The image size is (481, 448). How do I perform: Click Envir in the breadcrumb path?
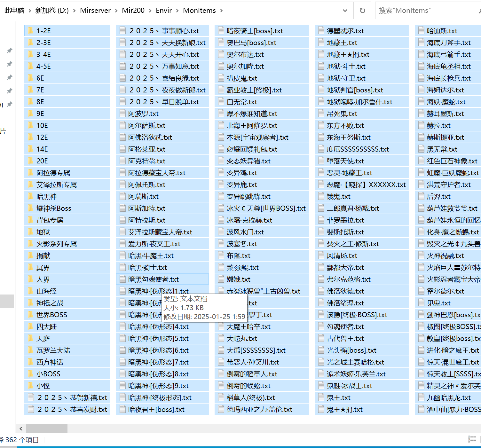(x=164, y=11)
